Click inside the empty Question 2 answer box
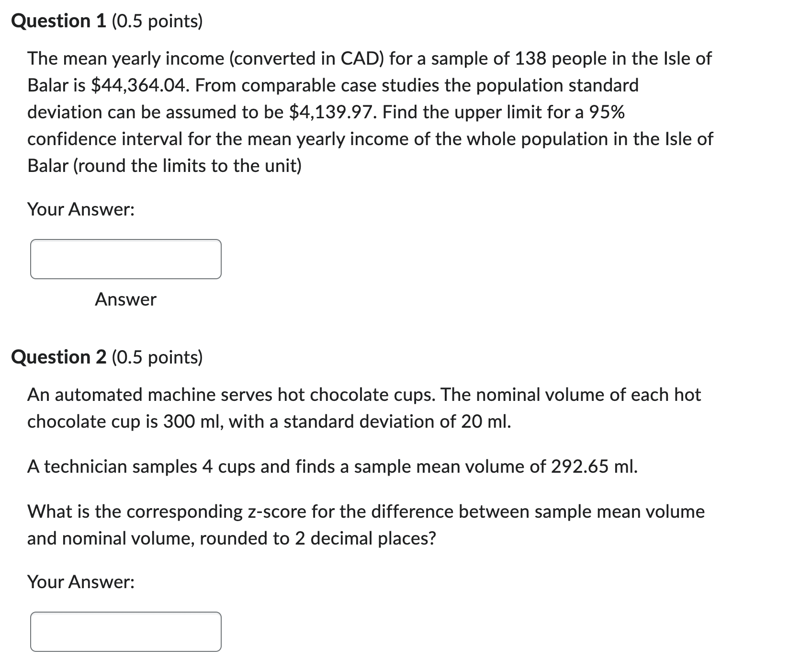This screenshot has width=812, height=660. 126,632
